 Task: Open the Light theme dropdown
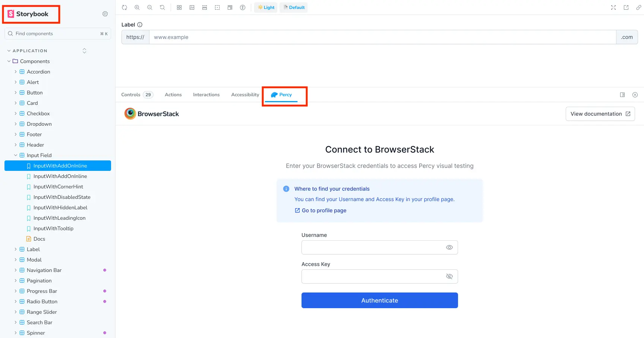[x=266, y=7]
